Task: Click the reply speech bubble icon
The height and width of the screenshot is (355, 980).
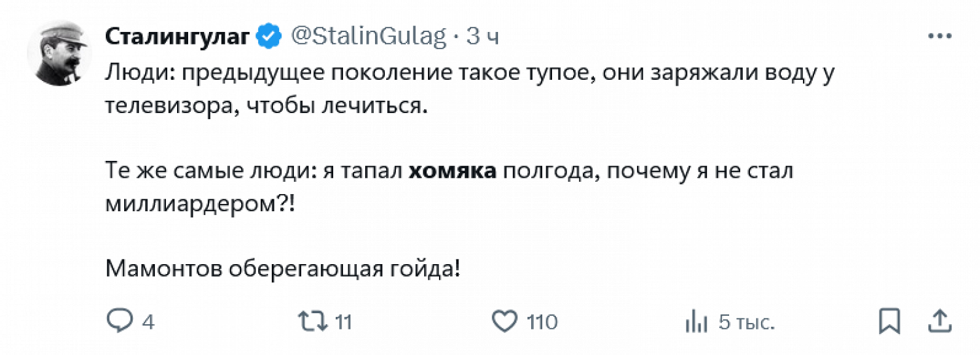Action: coord(119,321)
